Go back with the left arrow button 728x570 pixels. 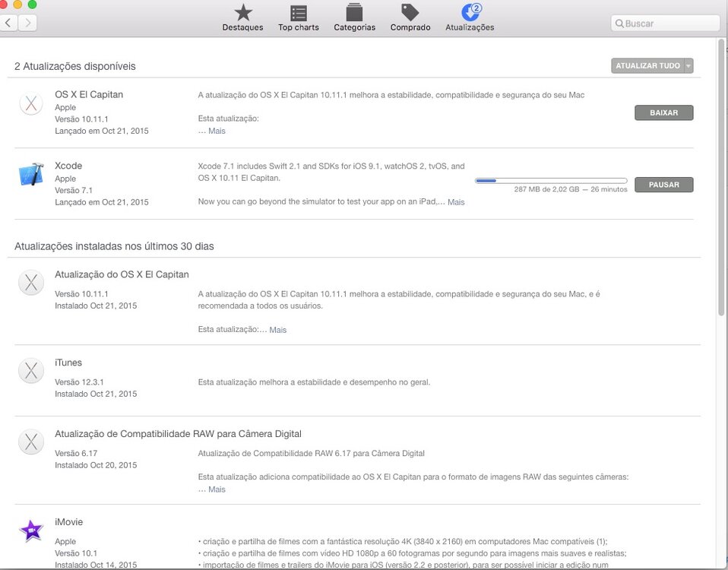tap(8, 23)
